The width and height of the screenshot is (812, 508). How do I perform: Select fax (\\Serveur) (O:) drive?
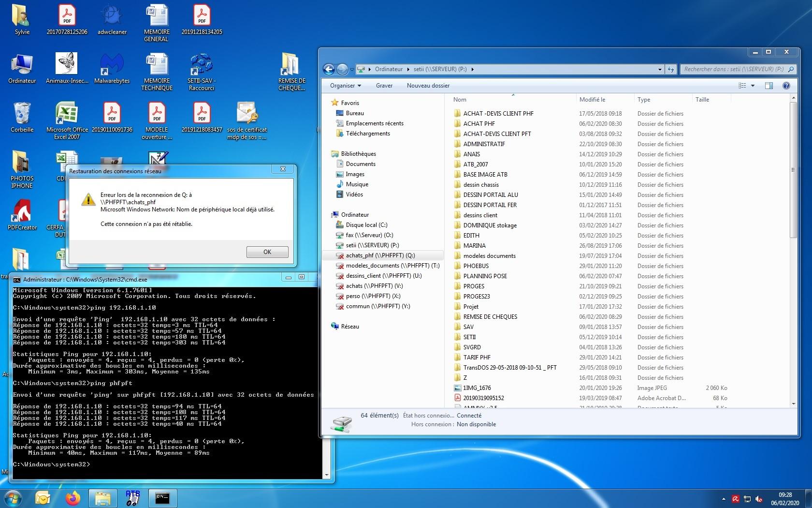tap(369, 235)
